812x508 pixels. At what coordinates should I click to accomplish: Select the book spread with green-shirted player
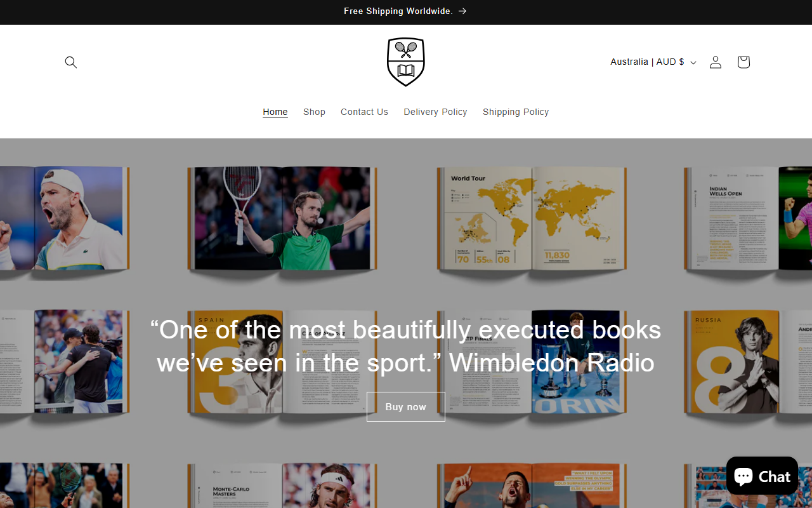click(282, 218)
